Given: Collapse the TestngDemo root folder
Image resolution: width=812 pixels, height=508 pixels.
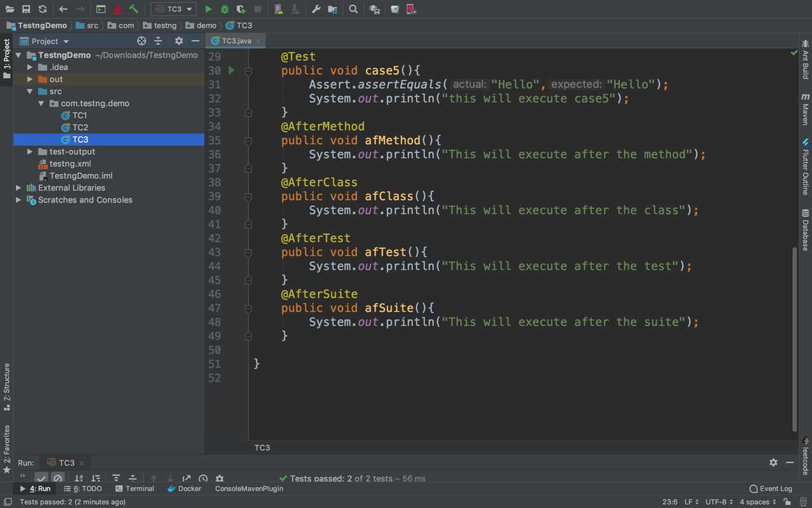Looking at the screenshot, I should pyautogui.click(x=18, y=55).
